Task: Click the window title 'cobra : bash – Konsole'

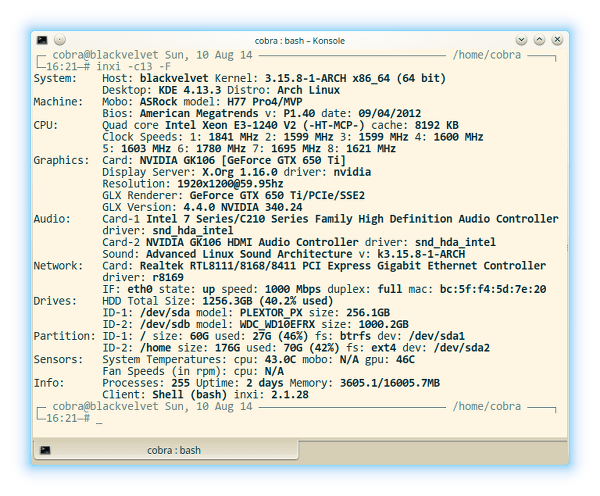Action: point(300,41)
